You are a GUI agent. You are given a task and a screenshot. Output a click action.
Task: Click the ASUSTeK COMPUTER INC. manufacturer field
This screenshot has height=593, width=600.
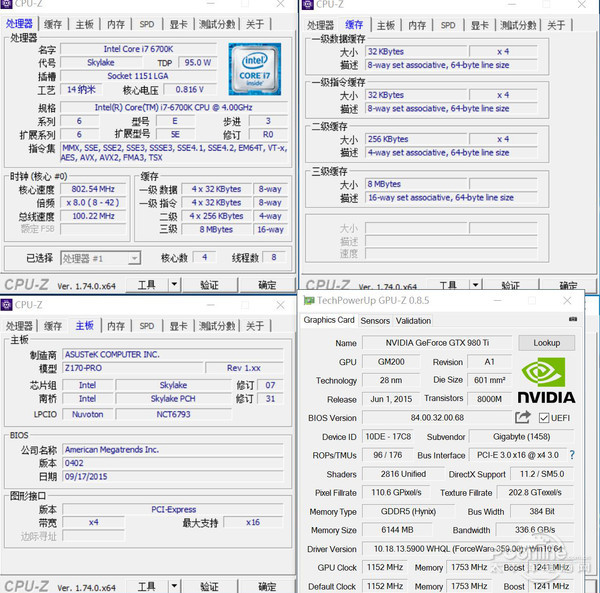[173, 354]
